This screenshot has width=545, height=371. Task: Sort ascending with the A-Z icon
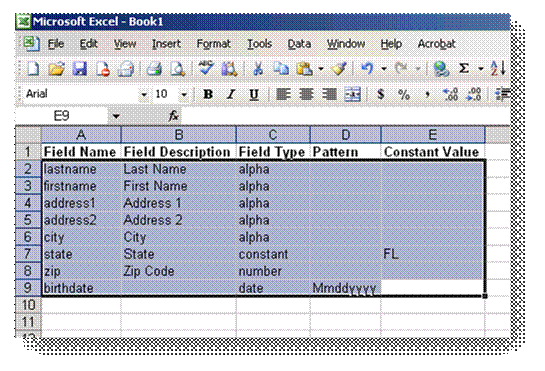498,68
